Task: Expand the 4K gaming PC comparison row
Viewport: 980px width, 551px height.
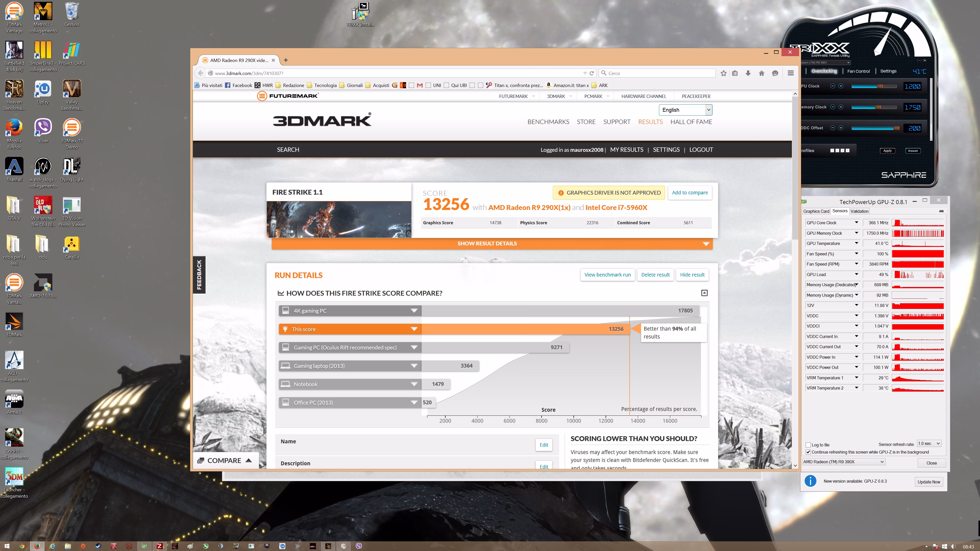Action: click(414, 311)
